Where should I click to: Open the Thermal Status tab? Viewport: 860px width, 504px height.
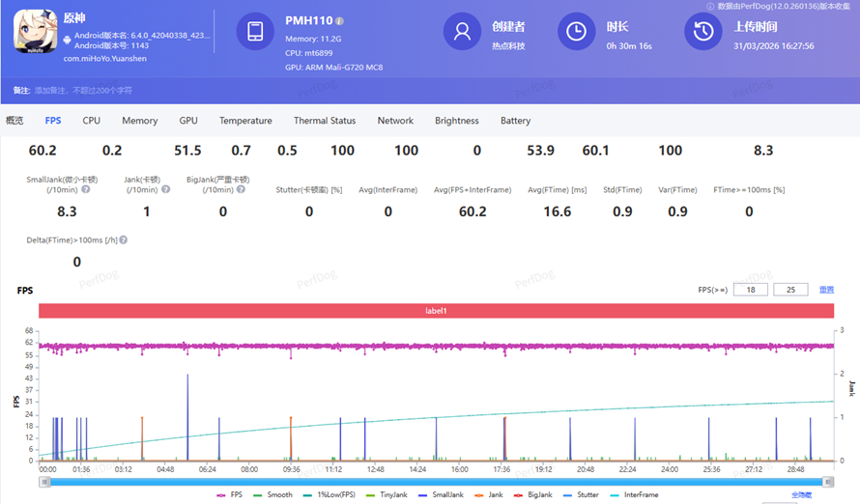pos(325,121)
